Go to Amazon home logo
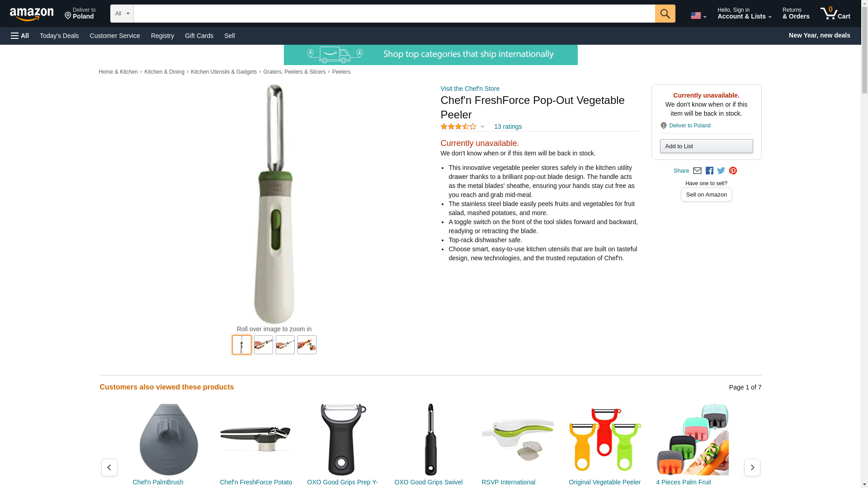Image resolution: width=868 pixels, height=488 pixels. pyautogui.click(x=32, y=14)
